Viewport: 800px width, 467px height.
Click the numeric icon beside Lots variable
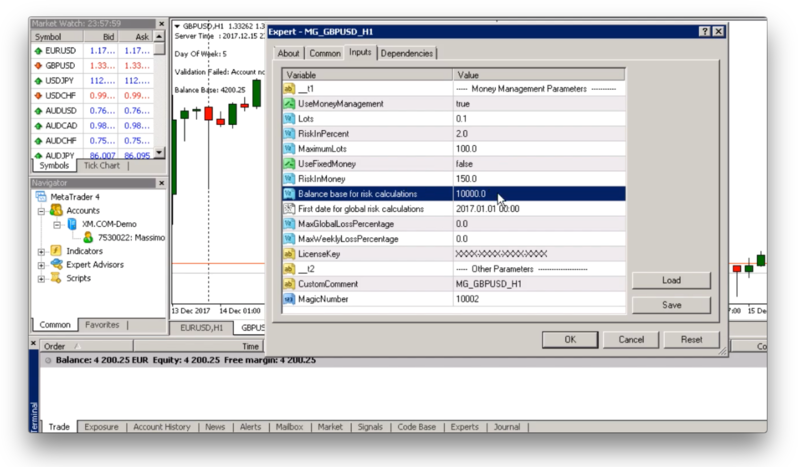click(x=289, y=119)
